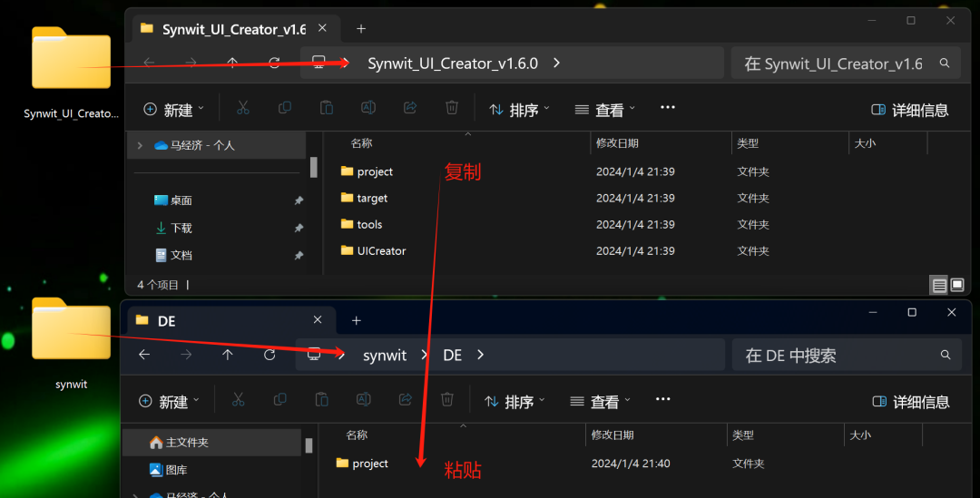Click Delete trash icon in DE window

[446, 400]
